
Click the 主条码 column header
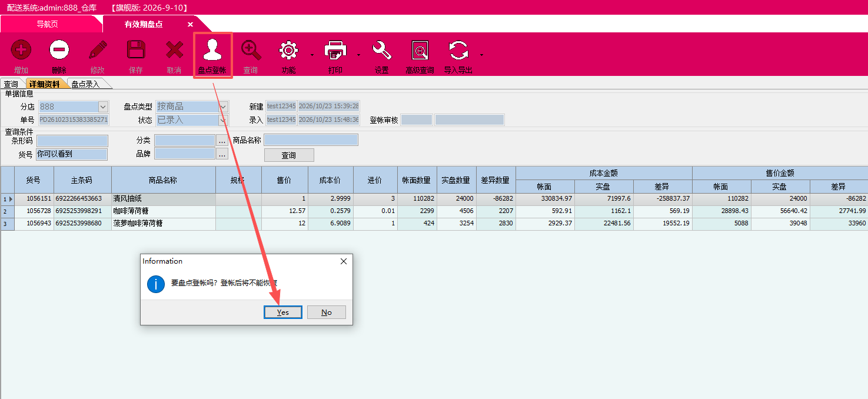point(82,180)
